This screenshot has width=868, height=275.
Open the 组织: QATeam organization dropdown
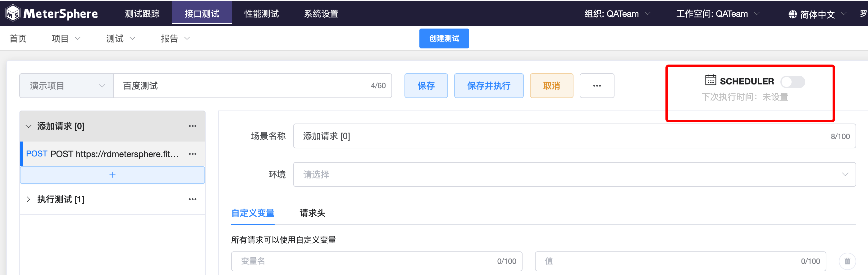(617, 14)
